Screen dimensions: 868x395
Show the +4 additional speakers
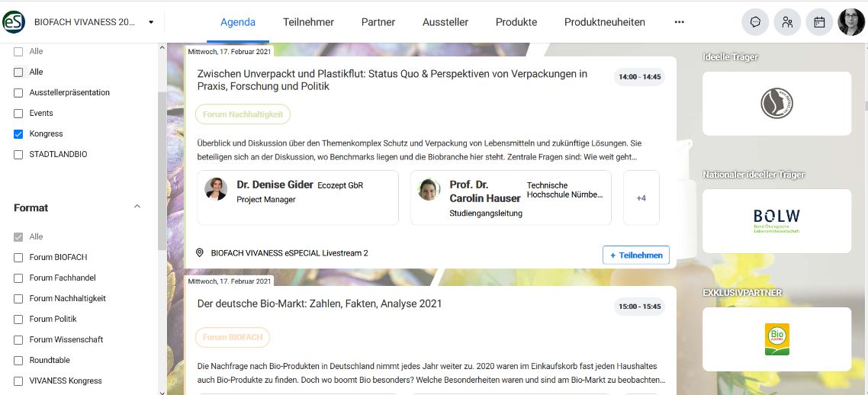(x=641, y=198)
